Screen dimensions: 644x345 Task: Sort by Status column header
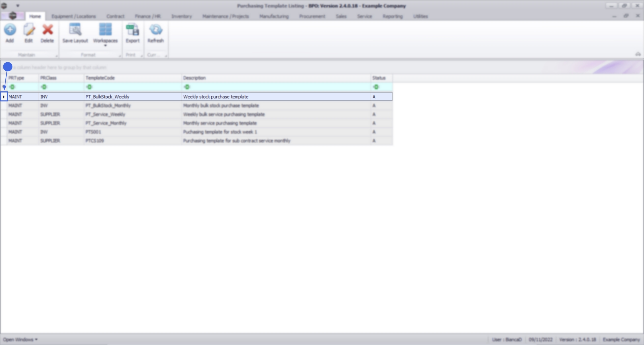(382, 78)
